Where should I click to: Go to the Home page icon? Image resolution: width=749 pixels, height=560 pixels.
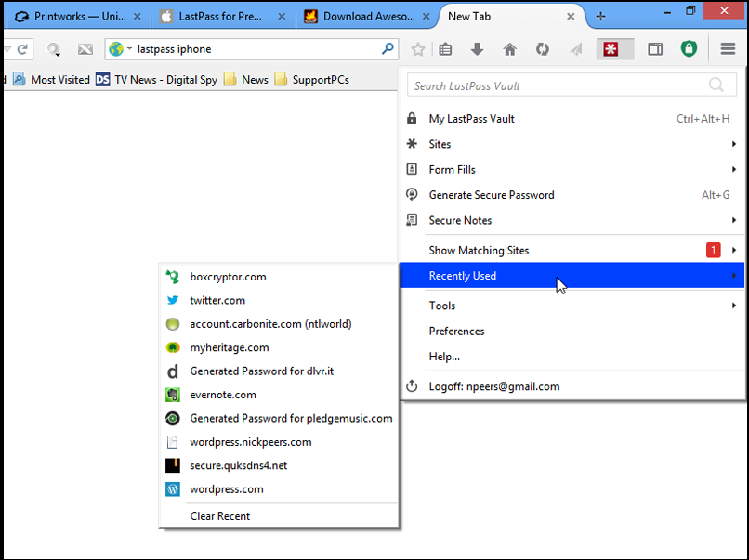[509, 49]
